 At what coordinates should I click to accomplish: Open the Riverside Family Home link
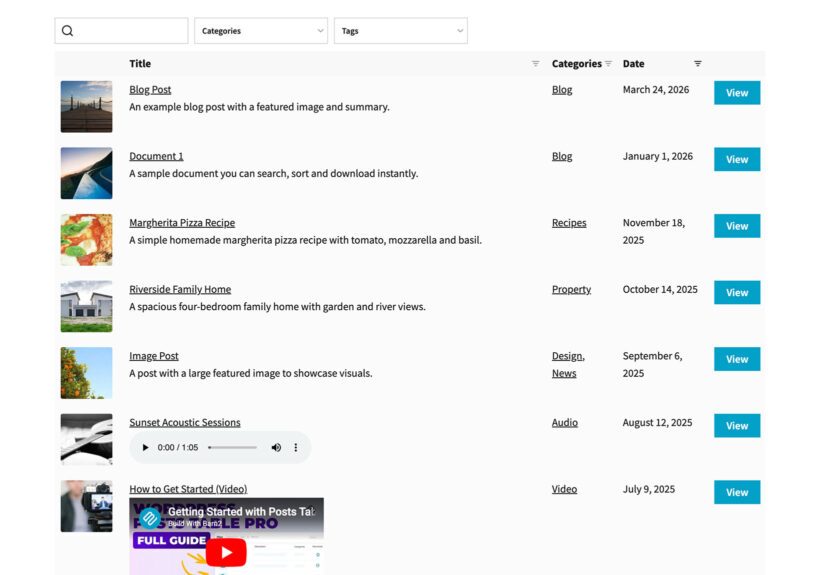click(x=180, y=289)
